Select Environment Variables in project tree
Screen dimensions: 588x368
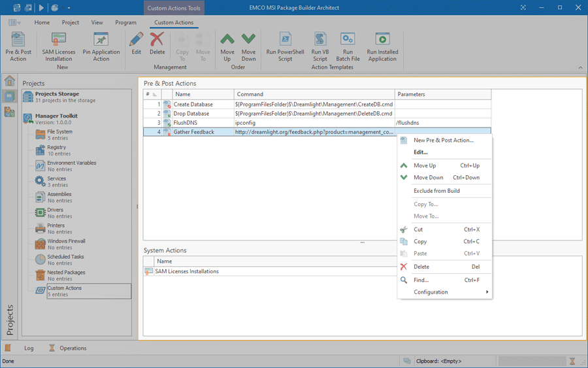pos(71,166)
